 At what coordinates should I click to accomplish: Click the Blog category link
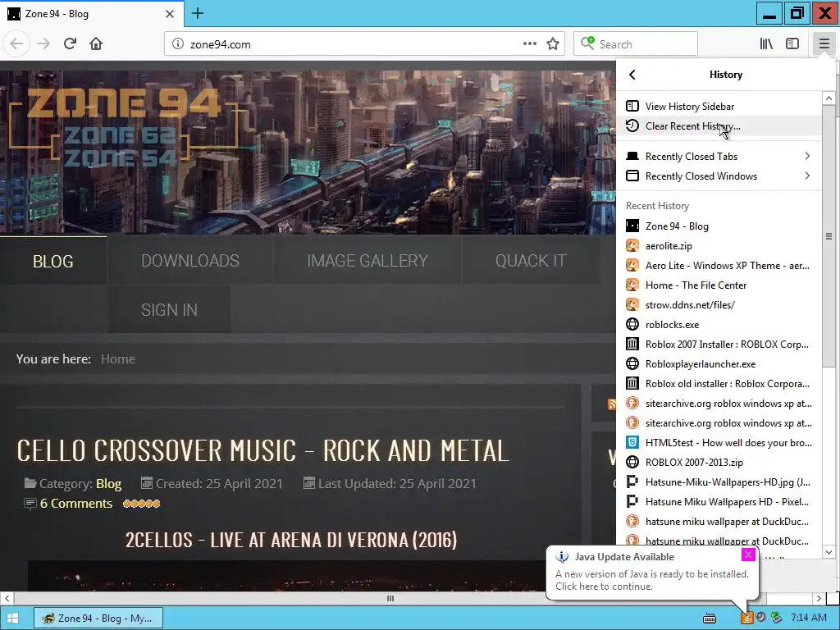click(x=109, y=484)
